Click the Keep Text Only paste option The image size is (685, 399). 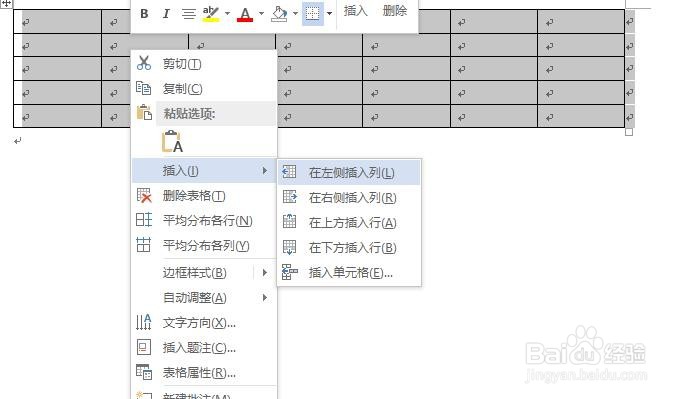(173, 141)
